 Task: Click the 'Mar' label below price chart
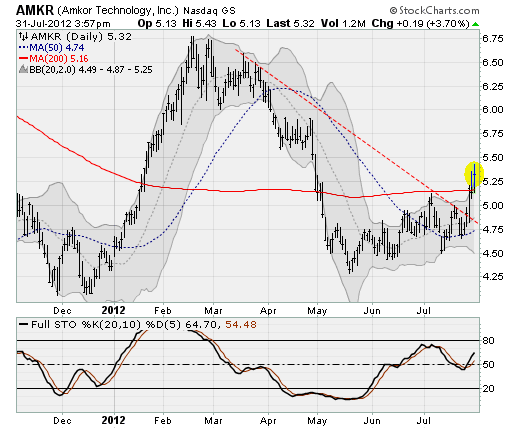[x=213, y=311]
